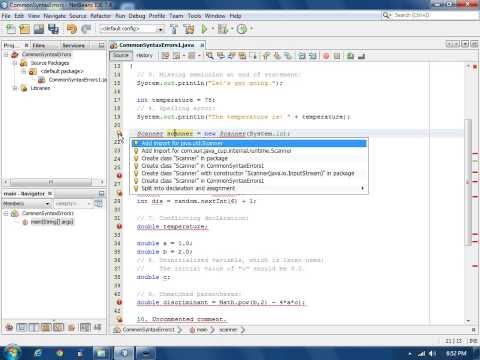Click the Redo arrow in main toolbar

pos(86,29)
